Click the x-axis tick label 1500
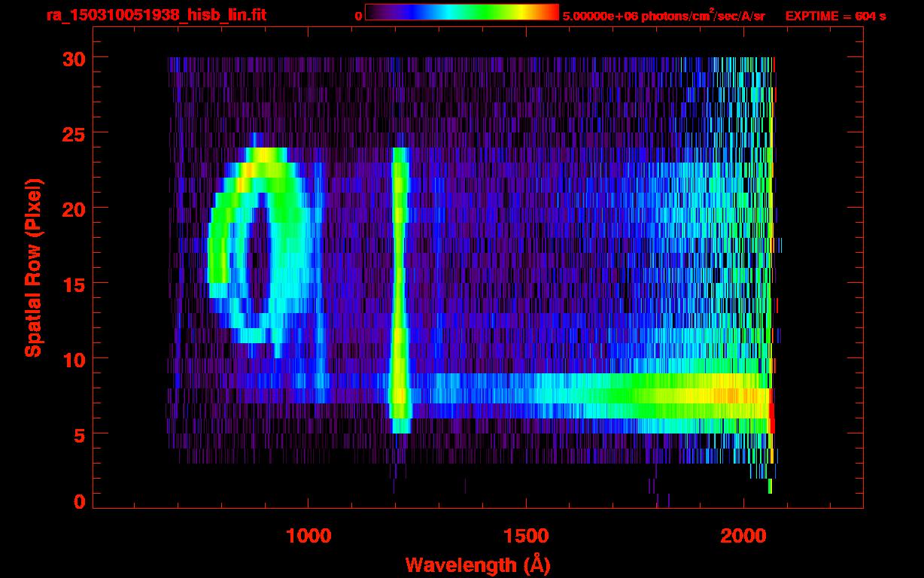924x578 pixels. click(526, 536)
